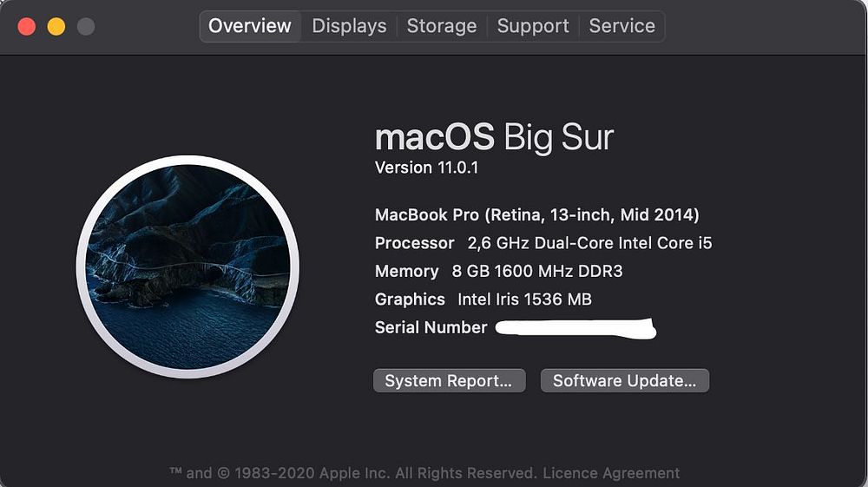The height and width of the screenshot is (487, 868).
Task: Select the Storage tab
Action: (x=442, y=26)
